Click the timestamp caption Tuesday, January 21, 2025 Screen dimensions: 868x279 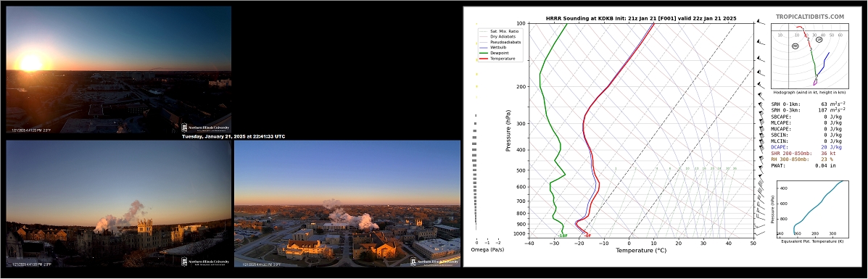tap(233, 136)
